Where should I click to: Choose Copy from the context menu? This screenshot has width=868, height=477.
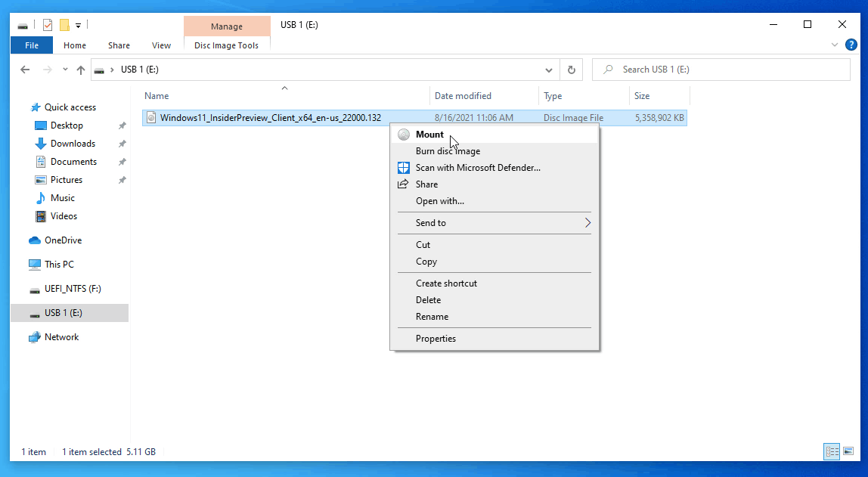click(494, 262)
